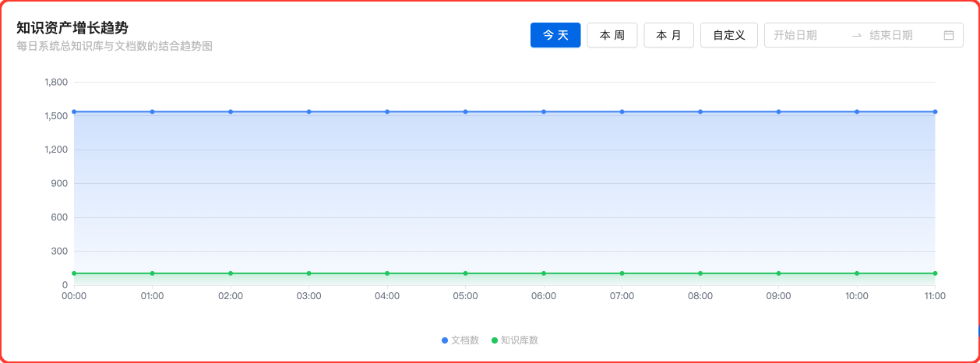Click the arrow between date fields
The height and width of the screenshot is (363, 980).
click(x=857, y=35)
